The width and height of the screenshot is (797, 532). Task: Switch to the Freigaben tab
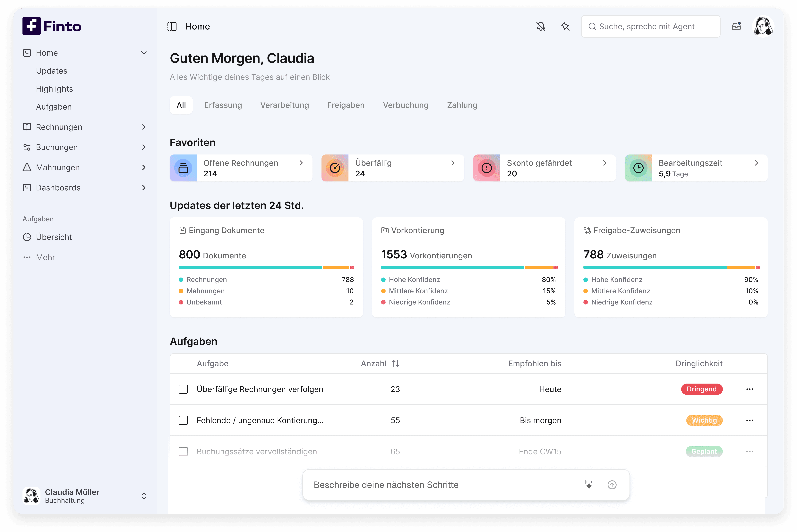tap(346, 105)
